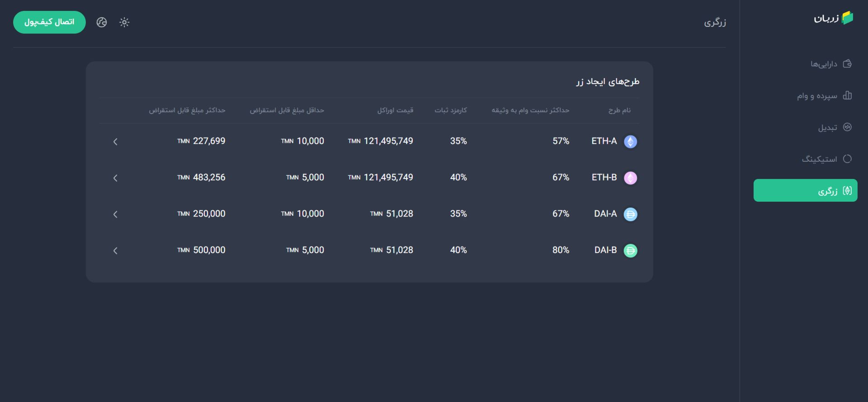Expand the ETH-B plan row chevron
This screenshot has width=868, height=402.
(115, 178)
